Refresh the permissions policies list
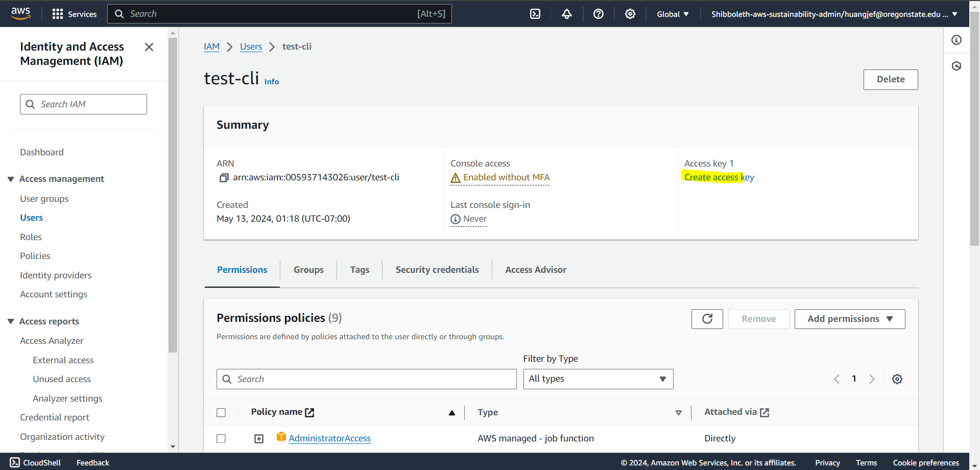 [x=707, y=319]
